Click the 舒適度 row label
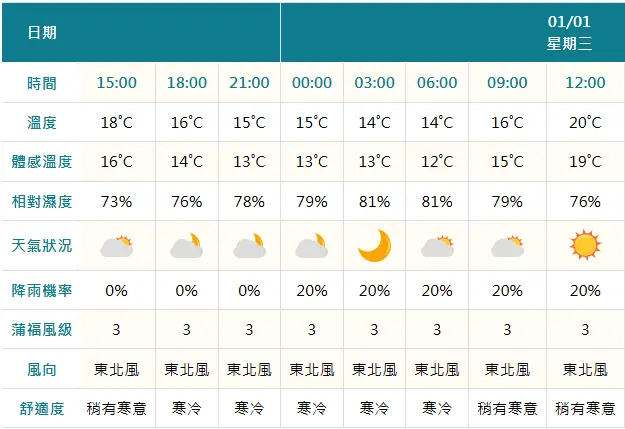Image resolution: width=625 pixels, height=429 pixels. tap(42, 409)
